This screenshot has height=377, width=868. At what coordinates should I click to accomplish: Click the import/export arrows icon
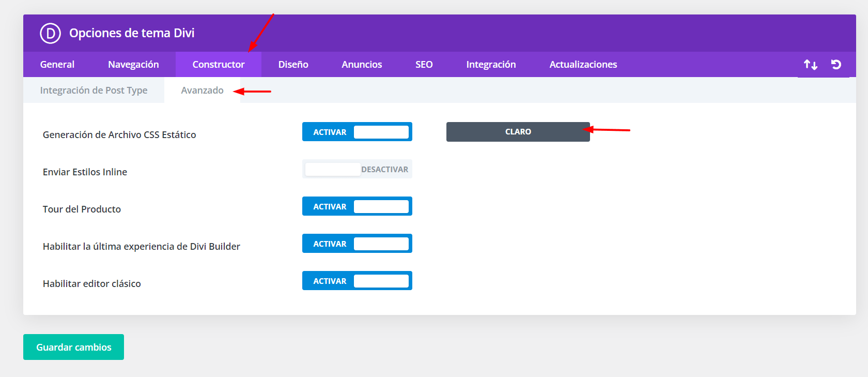[x=811, y=65]
